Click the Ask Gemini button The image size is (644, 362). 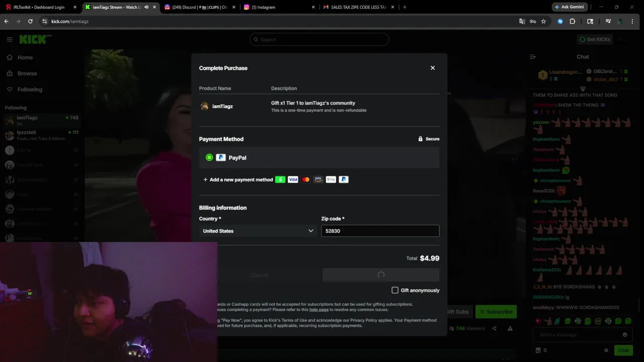point(570,7)
